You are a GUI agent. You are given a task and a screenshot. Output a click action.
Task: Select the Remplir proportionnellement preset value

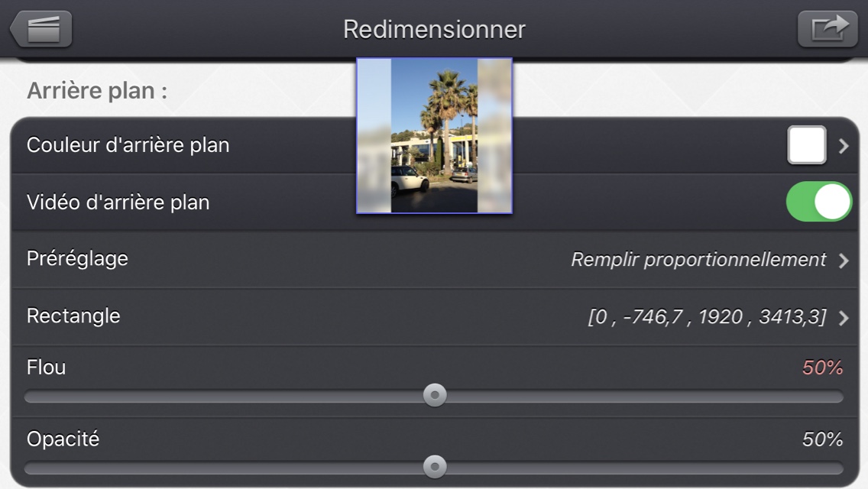698,259
